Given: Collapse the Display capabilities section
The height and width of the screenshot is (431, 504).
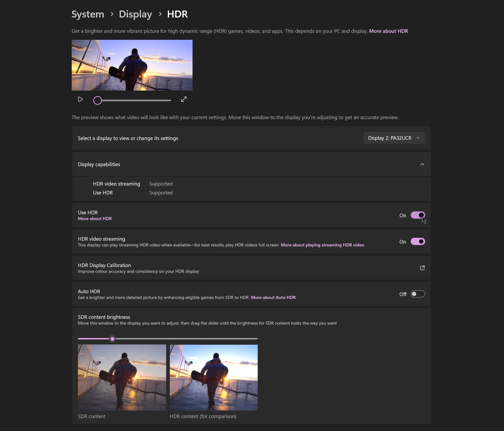Looking at the screenshot, I should tap(422, 164).
